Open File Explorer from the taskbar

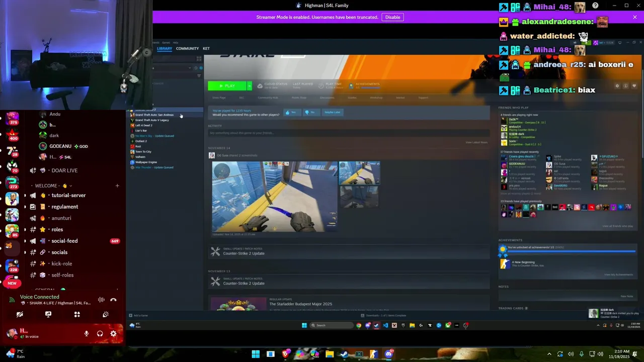point(330,354)
